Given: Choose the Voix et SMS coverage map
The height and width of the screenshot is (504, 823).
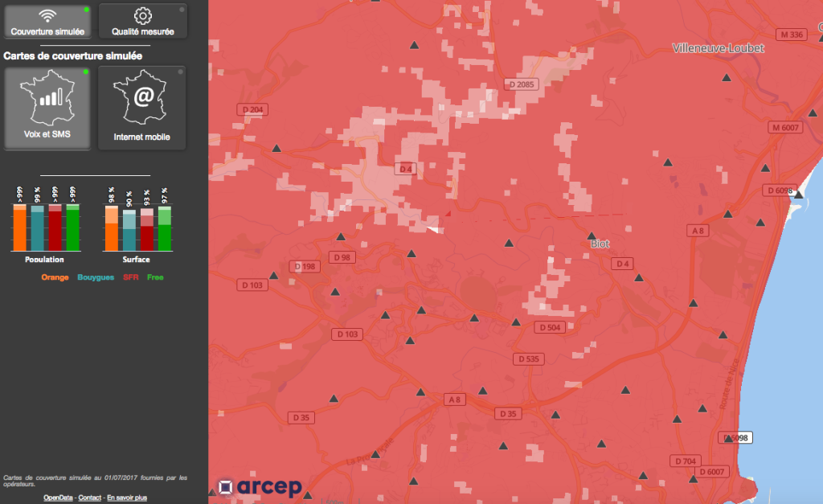Looking at the screenshot, I should pos(47,109).
